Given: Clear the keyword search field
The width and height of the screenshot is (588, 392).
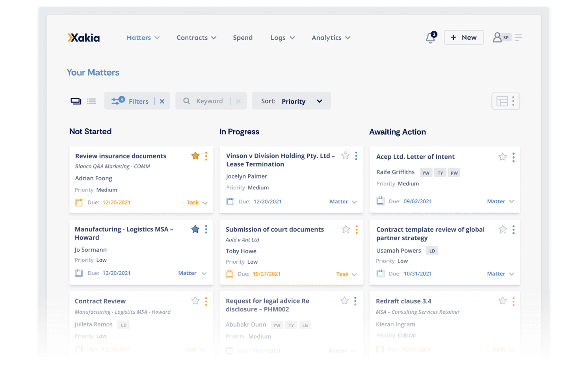Looking at the screenshot, I should [238, 101].
